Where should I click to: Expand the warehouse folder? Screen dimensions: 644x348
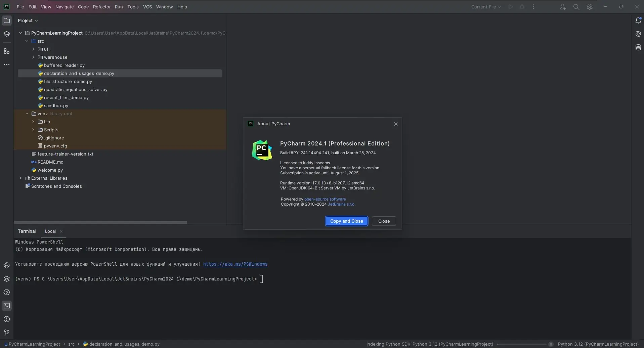tap(33, 57)
